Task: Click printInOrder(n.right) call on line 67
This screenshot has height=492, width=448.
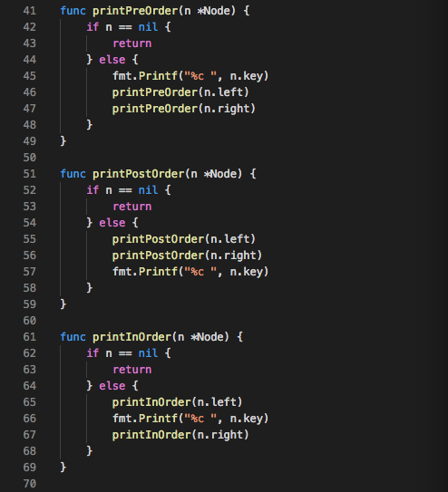Action: (x=180, y=435)
